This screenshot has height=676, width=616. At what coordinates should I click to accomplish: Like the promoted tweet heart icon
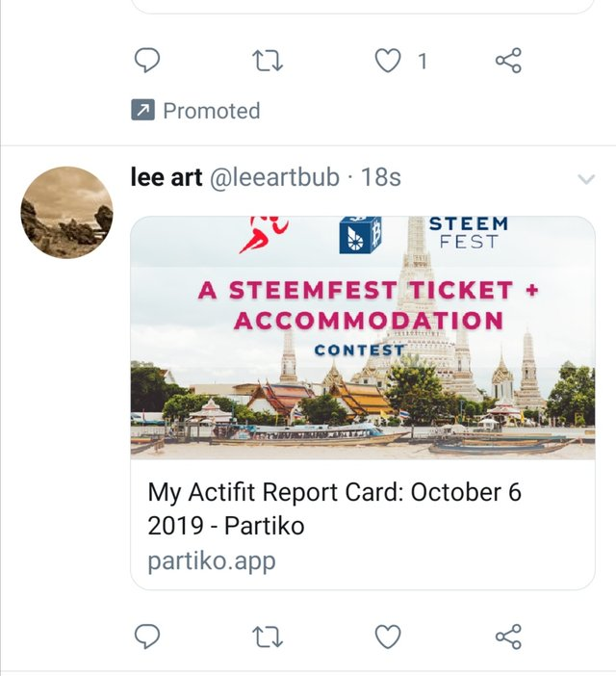pos(387,62)
